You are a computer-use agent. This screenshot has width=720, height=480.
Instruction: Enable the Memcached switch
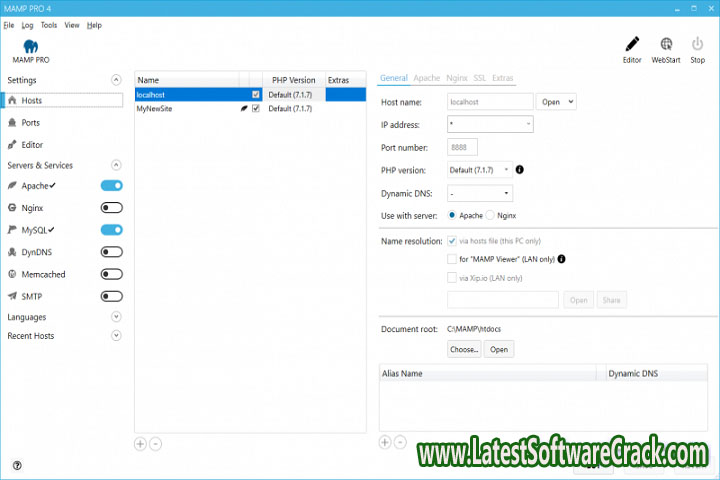[x=112, y=274]
